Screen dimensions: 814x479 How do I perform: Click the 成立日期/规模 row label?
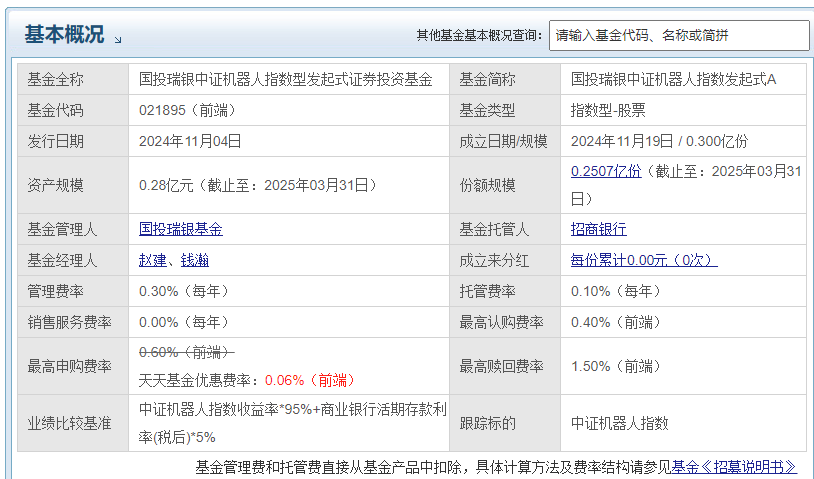pos(503,141)
